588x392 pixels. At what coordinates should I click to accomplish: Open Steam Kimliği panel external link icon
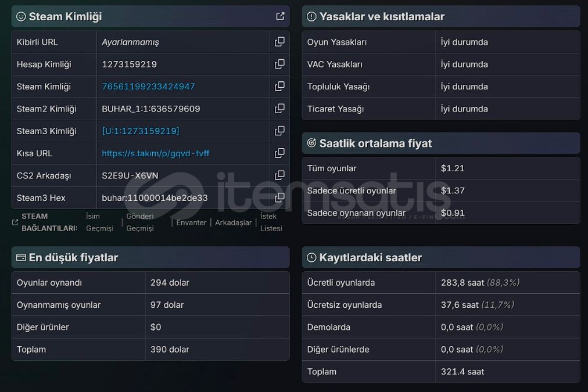(x=280, y=16)
